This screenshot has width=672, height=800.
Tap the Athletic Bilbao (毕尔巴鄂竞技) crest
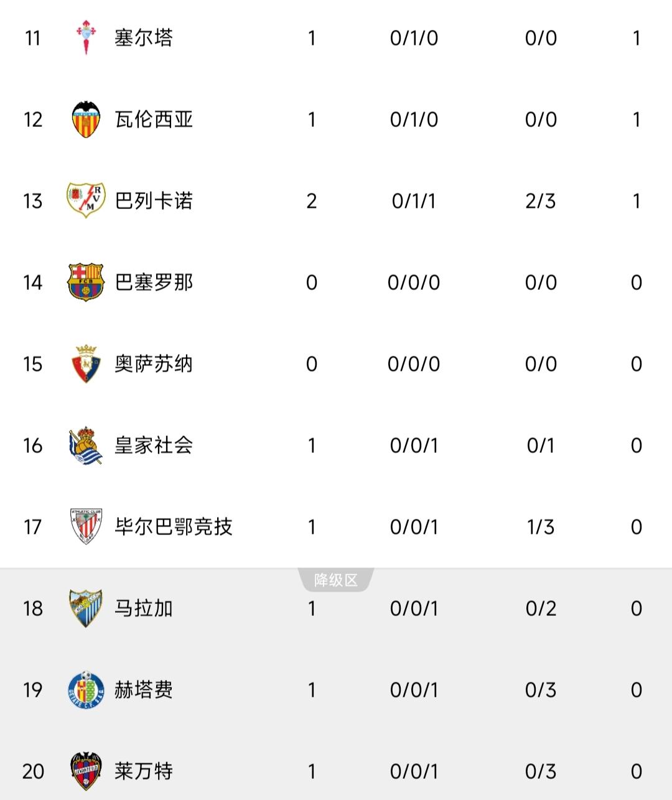tap(86, 527)
